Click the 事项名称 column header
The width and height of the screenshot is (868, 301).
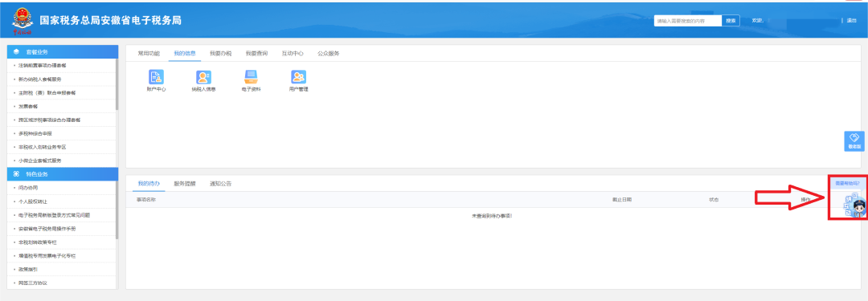[x=145, y=199]
